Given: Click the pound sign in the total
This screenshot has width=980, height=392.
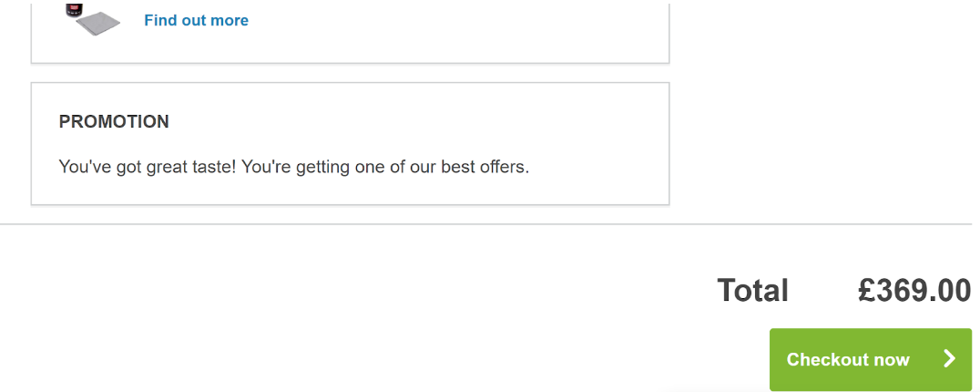Looking at the screenshot, I should click(866, 290).
